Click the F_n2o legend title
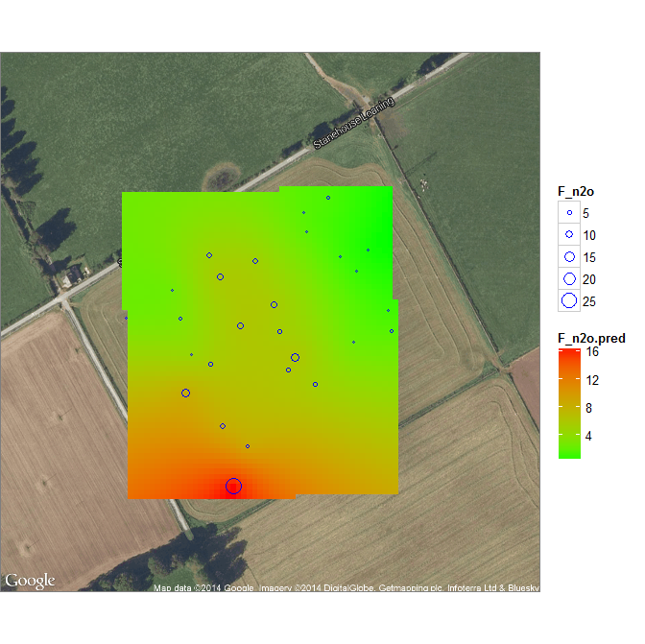This screenshot has height=644, width=645. tap(578, 191)
